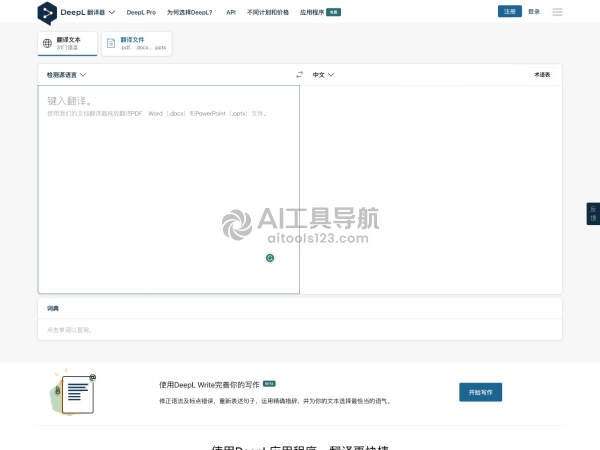The width and height of the screenshot is (600, 450).
Task: Click the 注册 sign-up button
Action: point(510,11)
